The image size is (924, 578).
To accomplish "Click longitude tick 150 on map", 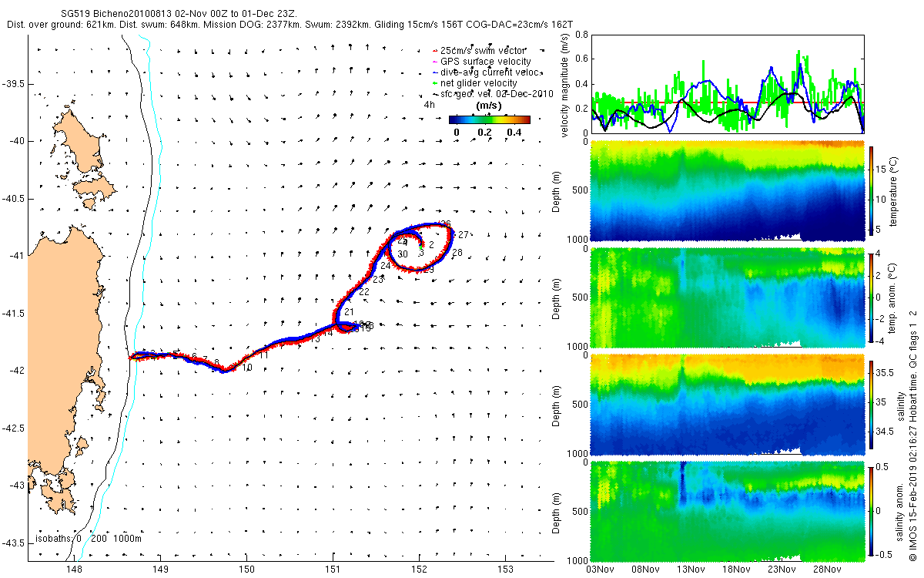I will (x=246, y=570).
